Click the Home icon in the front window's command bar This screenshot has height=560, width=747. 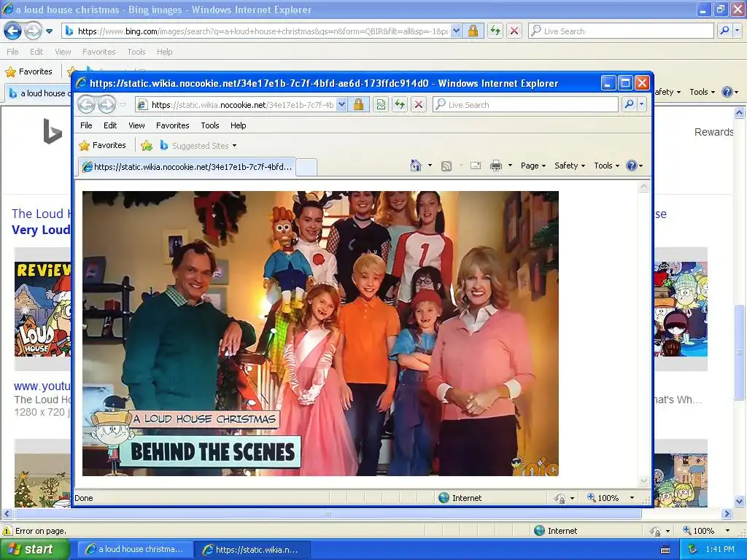[415, 166]
